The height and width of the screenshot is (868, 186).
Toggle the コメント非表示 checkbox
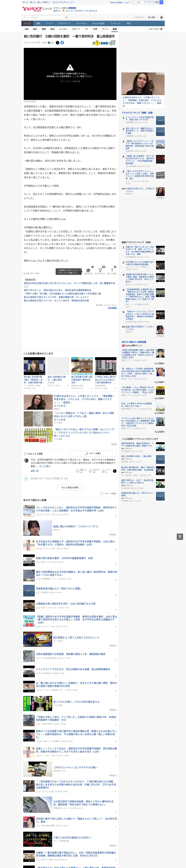click(102, 493)
